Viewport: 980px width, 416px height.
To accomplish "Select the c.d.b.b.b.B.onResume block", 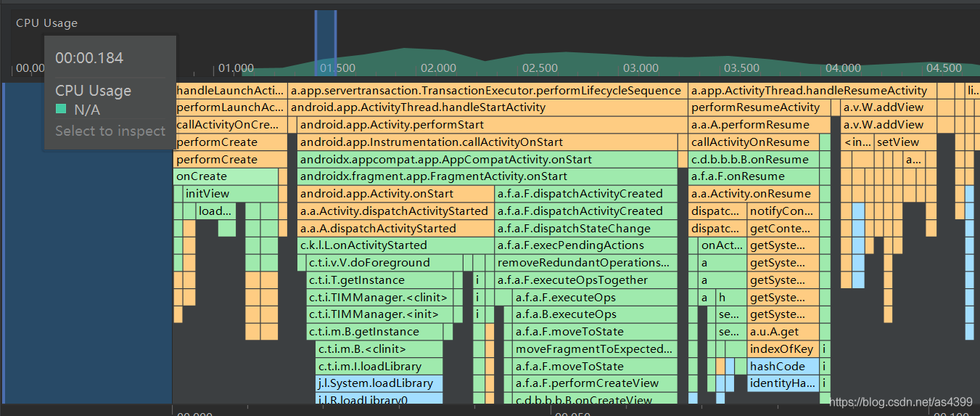I will (x=754, y=160).
